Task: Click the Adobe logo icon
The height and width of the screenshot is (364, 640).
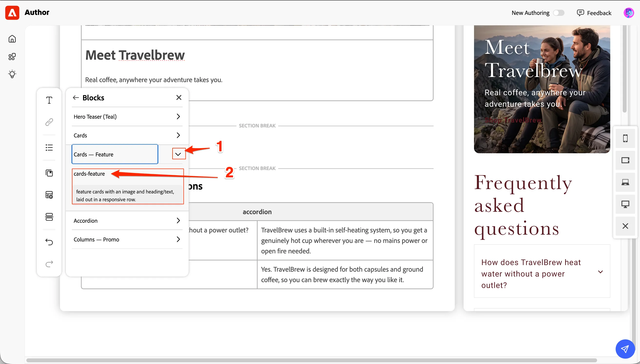Action: 12,12
